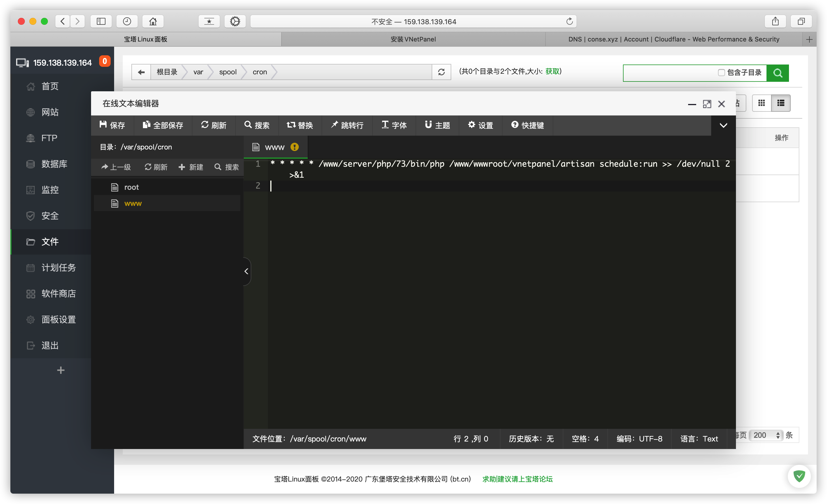Refresh the editor with toolbar 刷新
This screenshot has height=504, width=827.
[x=214, y=125]
